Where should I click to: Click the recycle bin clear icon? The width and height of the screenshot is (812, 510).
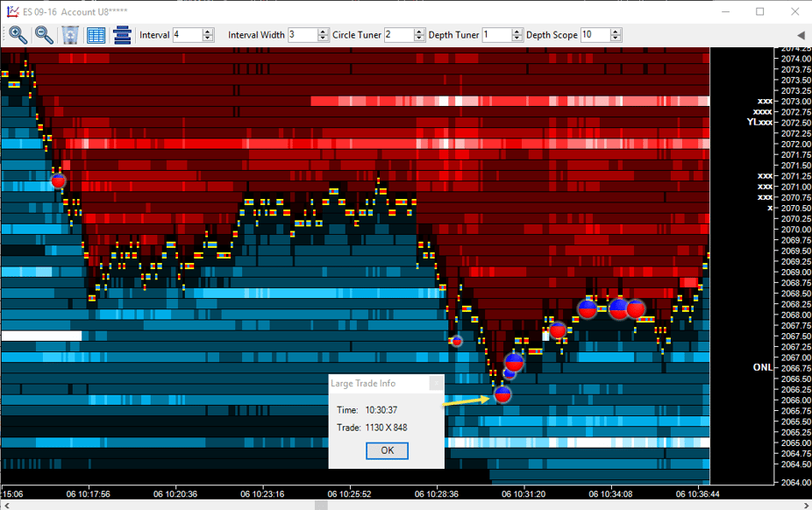click(70, 35)
